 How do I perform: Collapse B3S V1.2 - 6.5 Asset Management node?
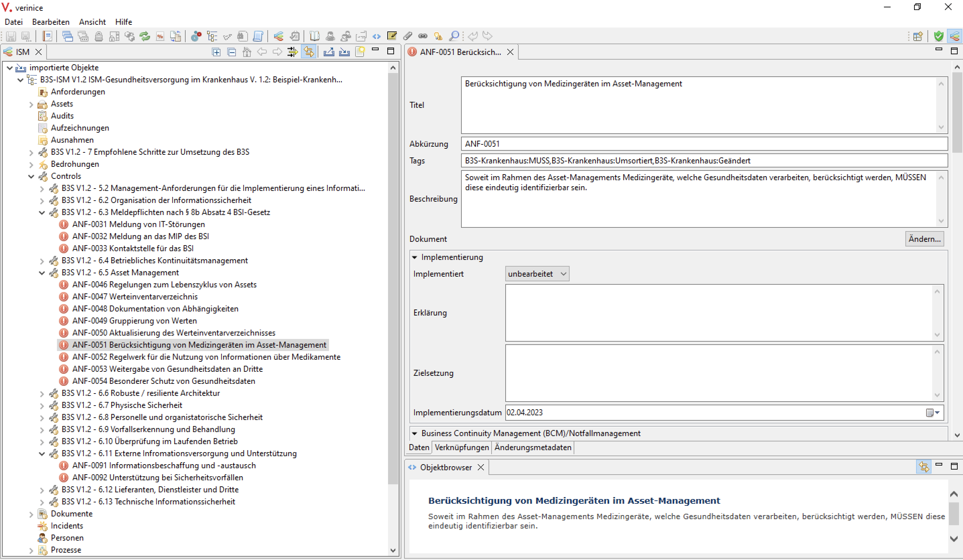point(42,273)
